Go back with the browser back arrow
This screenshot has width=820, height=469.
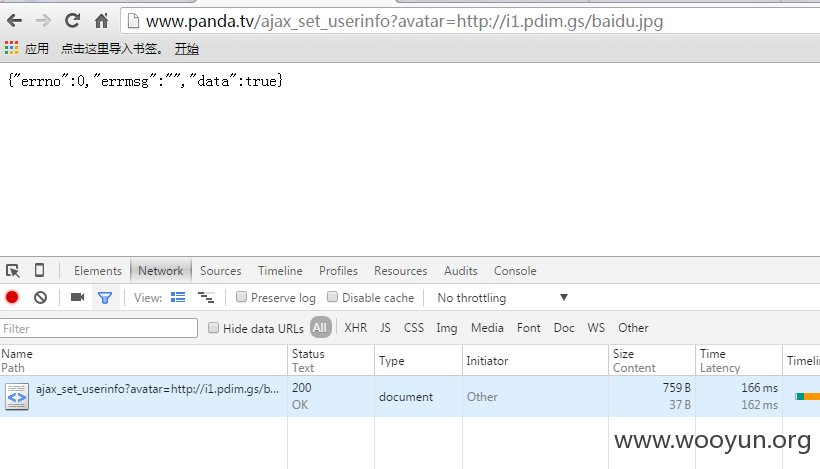click(x=15, y=21)
